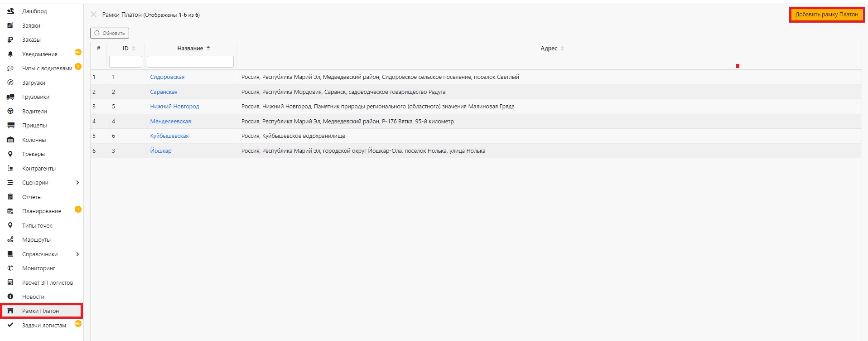This screenshot has height=341, width=868.
Task: Click the address cell of the Нижний Новгород row
Action: point(550,107)
